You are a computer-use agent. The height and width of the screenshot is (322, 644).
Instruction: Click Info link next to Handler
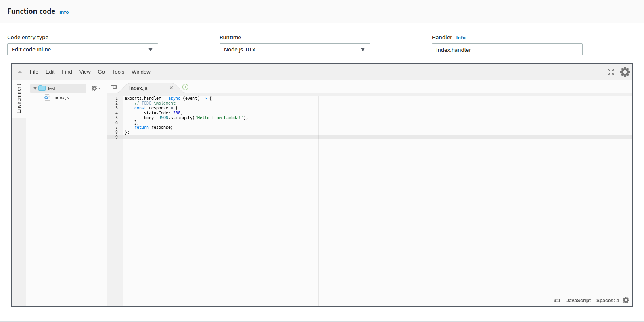pos(460,38)
